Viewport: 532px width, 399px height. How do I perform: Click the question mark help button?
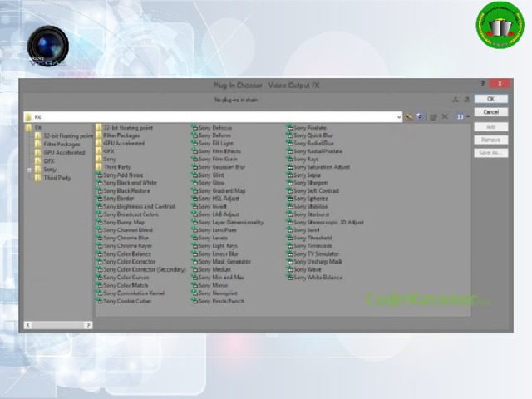[x=482, y=83]
